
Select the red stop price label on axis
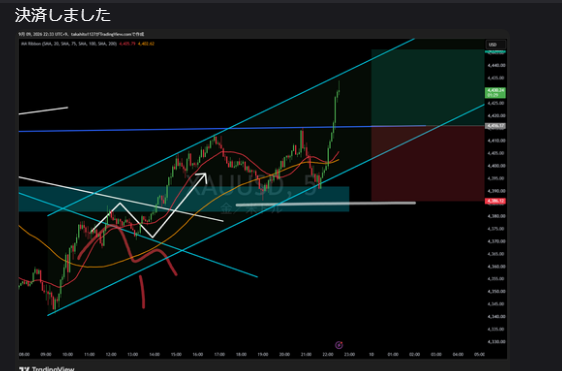495,201
